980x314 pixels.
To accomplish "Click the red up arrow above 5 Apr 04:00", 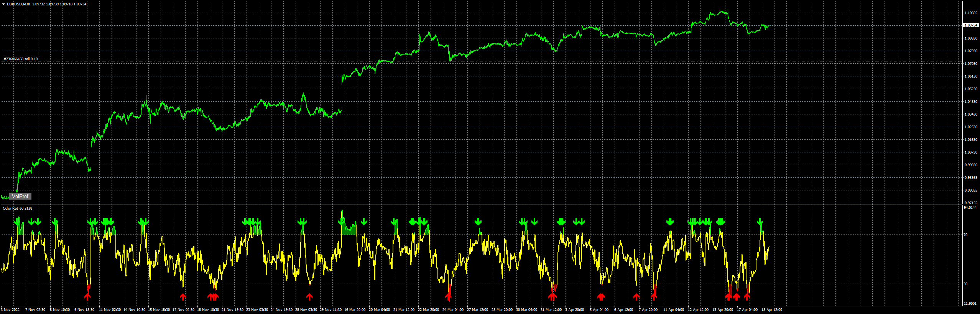I will pos(601,296).
